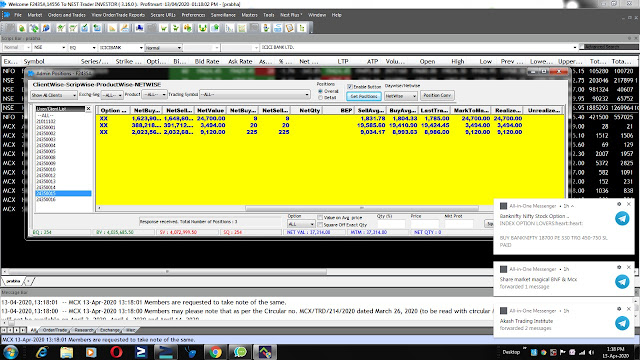Screen dimensions: 640x360
Task: Switch to Order/Trade message tab
Action: click(x=55, y=330)
